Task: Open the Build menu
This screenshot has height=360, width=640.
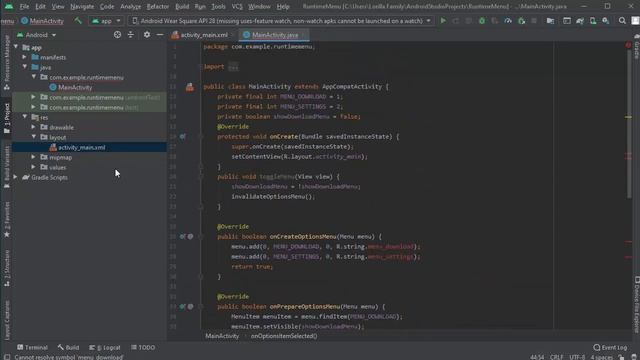Action: coord(182,7)
